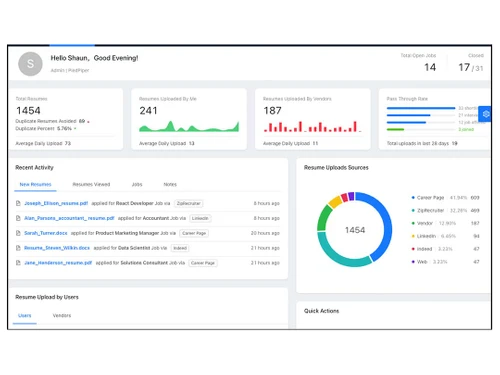This screenshot has height=375, width=500.
Task: Open the Jobs tab in Recent Activity
Action: click(137, 184)
